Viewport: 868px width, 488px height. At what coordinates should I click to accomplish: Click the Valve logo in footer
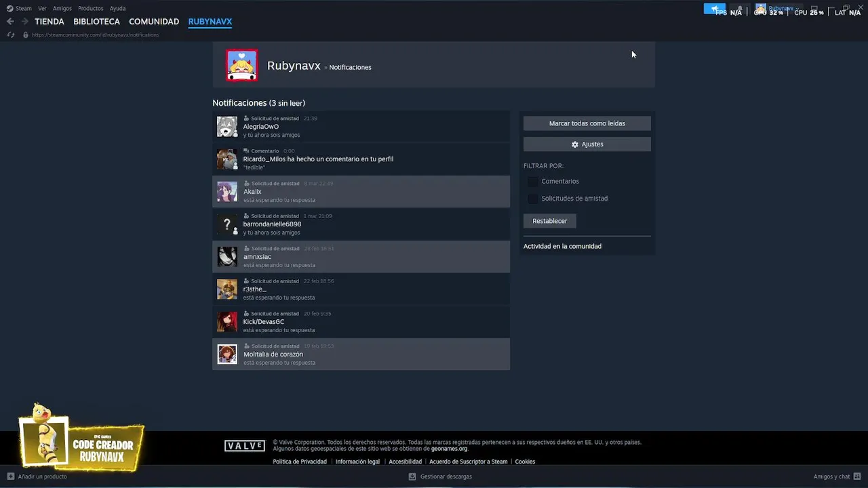[245, 445]
